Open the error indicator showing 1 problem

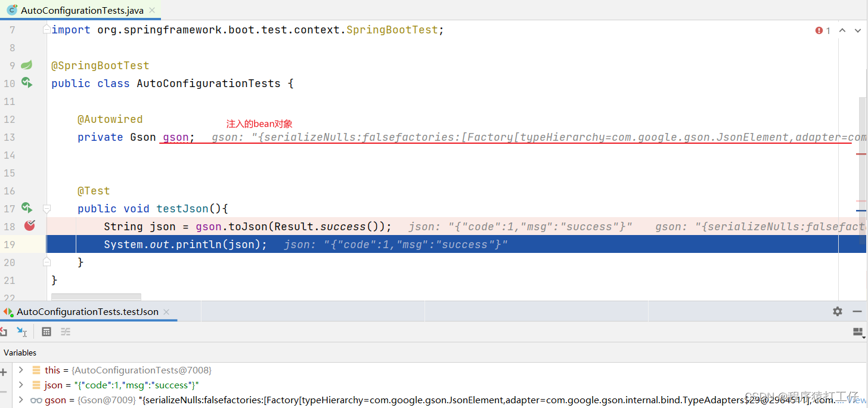pos(823,30)
